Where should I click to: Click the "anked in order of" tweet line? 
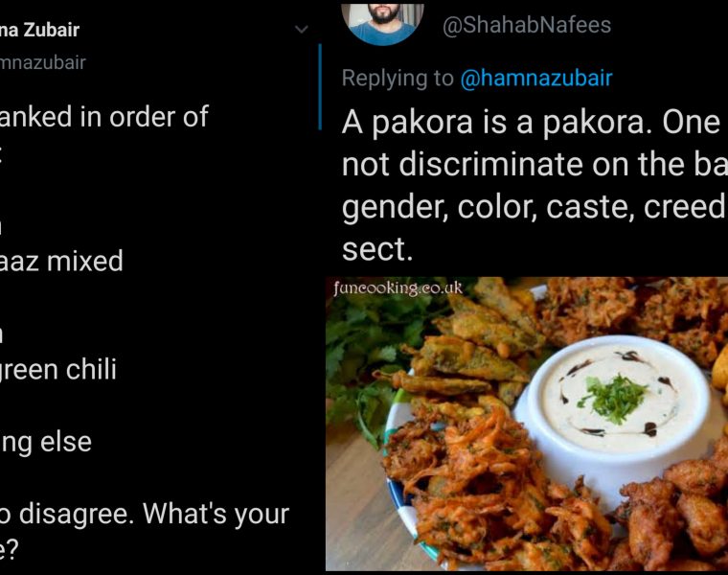[x=104, y=116]
